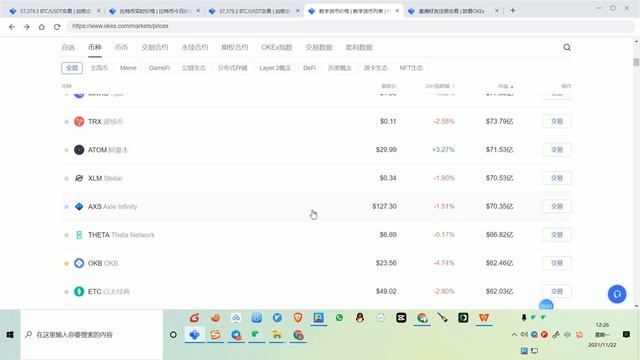The image size is (640, 360).
Task: Select the Layer 2概念 filter chip
Action: tap(275, 68)
